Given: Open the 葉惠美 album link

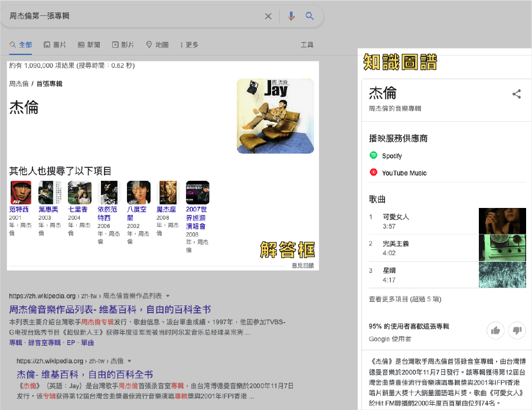Looking at the screenshot, I should click(x=48, y=209).
